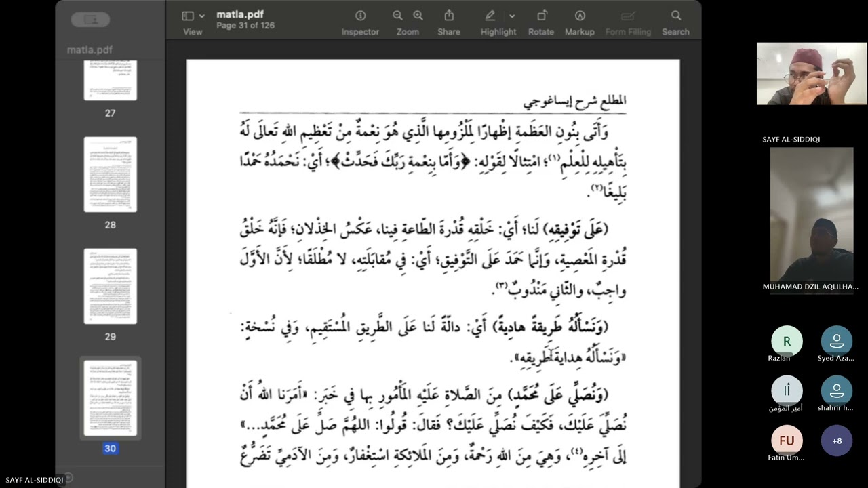Click the page 29 number label
This screenshot has width=868, height=488.
[x=110, y=337]
